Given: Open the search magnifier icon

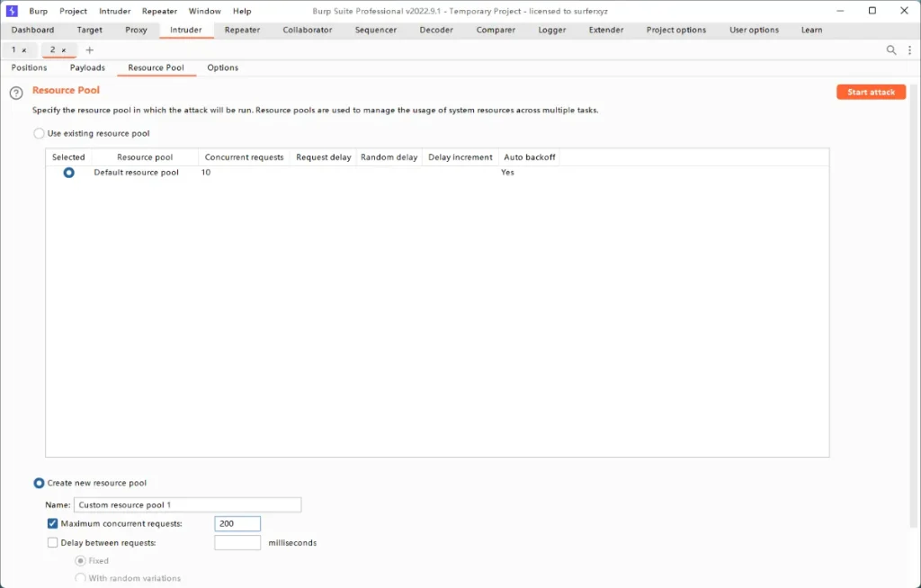Looking at the screenshot, I should (891, 50).
